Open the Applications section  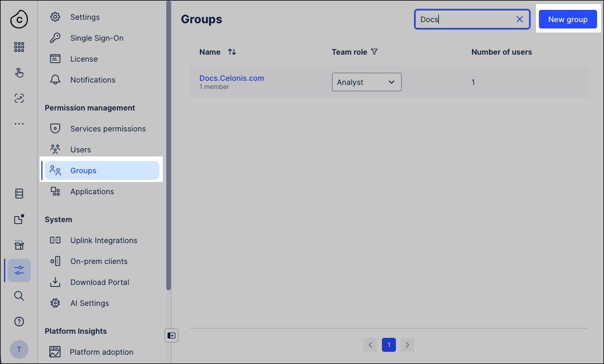[91, 191]
